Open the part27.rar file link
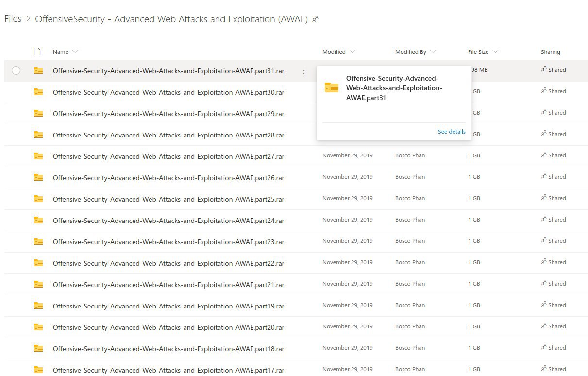588x376 pixels. pos(168,156)
